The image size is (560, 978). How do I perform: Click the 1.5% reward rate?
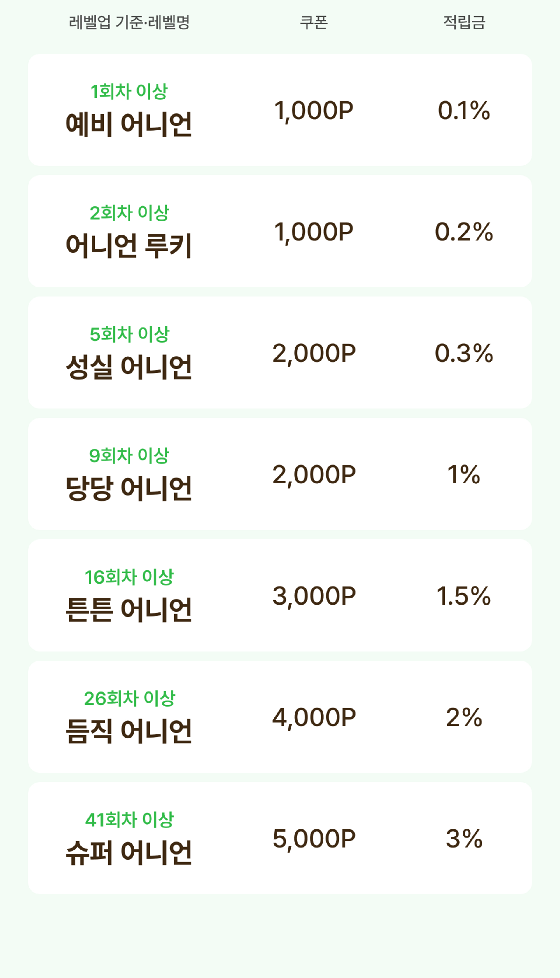click(464, 596)
